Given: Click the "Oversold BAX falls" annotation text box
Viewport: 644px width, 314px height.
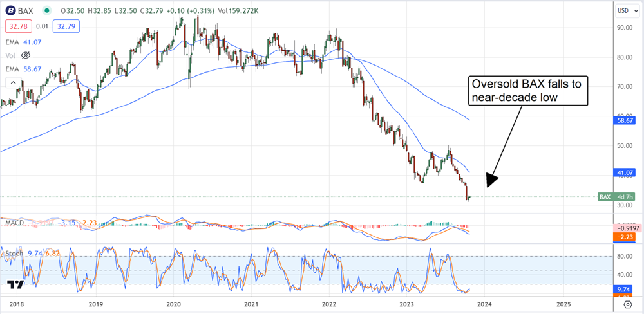Looking at the screenshot, I should 527,91.
